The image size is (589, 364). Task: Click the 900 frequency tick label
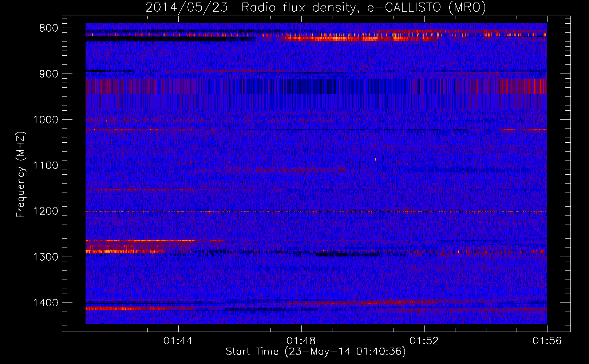tap(48, 74)
